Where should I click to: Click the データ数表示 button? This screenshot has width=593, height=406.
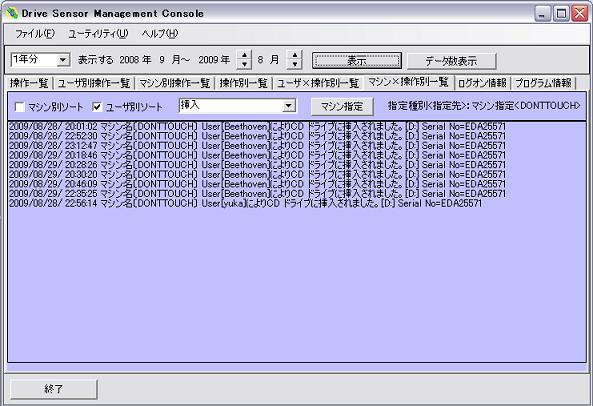point(451,60)
